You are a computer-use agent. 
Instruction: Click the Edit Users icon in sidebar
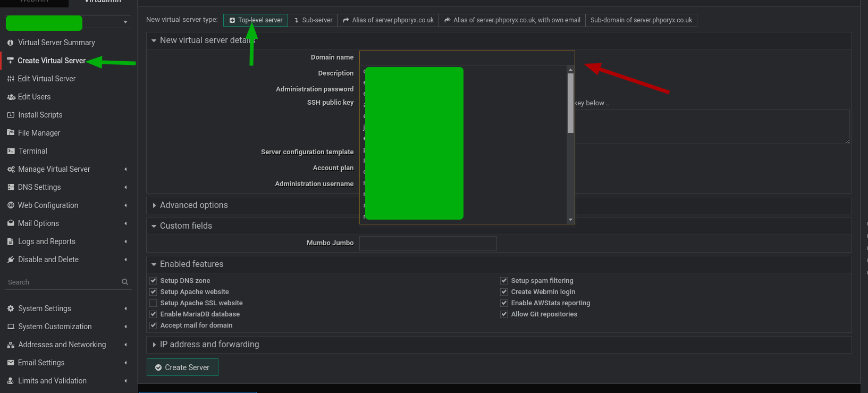pyautogui.click(x=11, y=97)
